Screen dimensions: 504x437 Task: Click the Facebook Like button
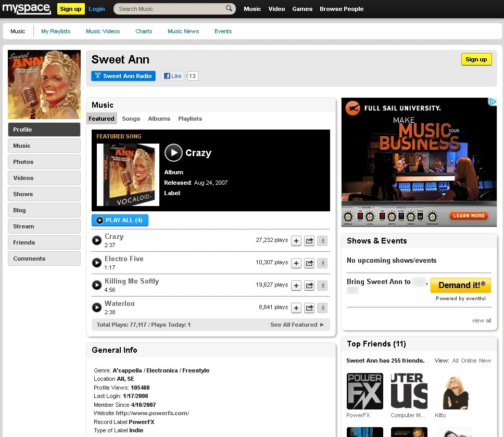point(173,76)
